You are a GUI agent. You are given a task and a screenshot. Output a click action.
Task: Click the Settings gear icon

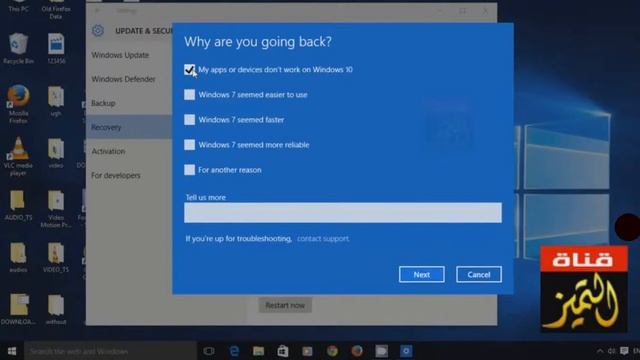(98, 31)
